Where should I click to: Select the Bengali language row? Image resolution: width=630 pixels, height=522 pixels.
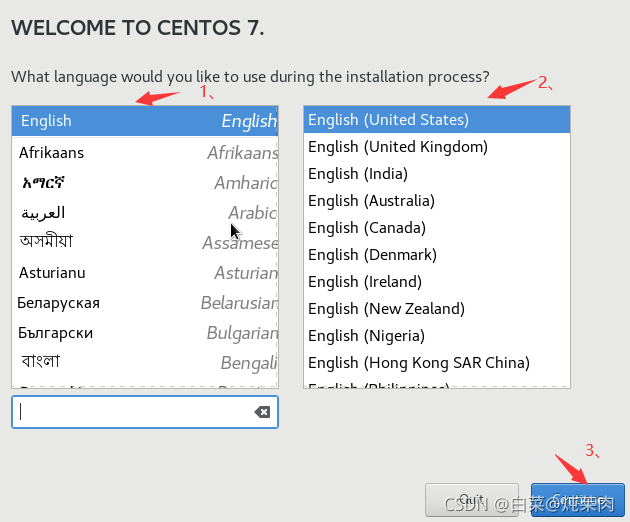(145, 363)
